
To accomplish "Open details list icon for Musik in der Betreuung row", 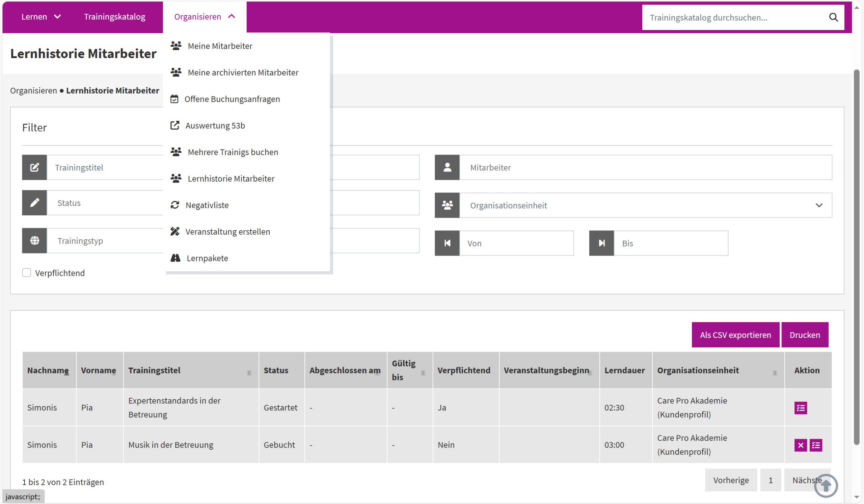I will [816, 445].
